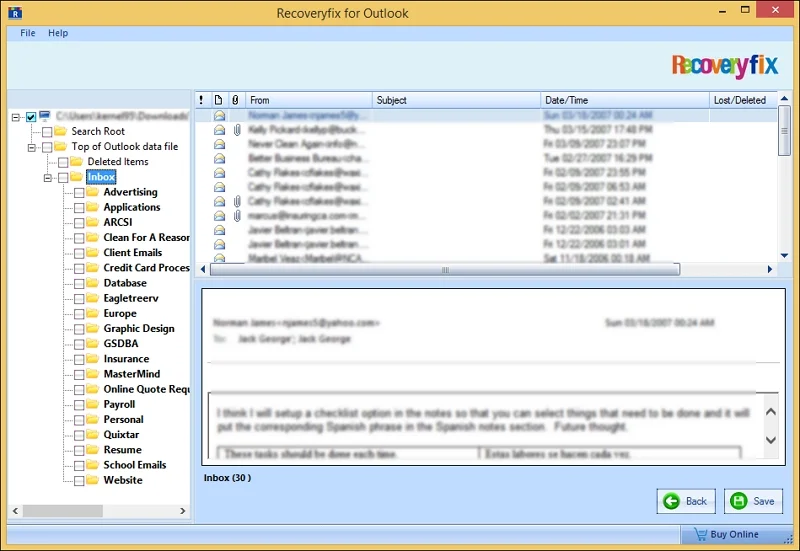Image resolution: width=800 pixels, height=551 pixels.
Task: Select the Personal folder
Action: pyautogui.click(x=123, y=419)
